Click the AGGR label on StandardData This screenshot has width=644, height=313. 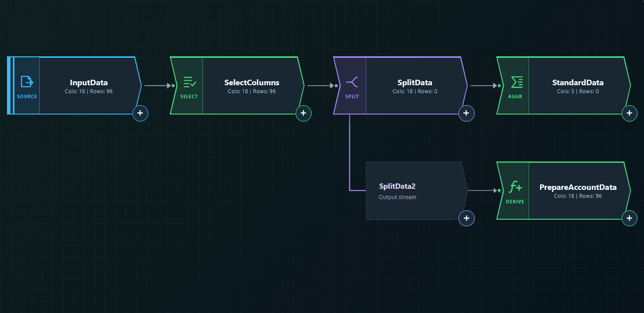(x=515, y=97)
